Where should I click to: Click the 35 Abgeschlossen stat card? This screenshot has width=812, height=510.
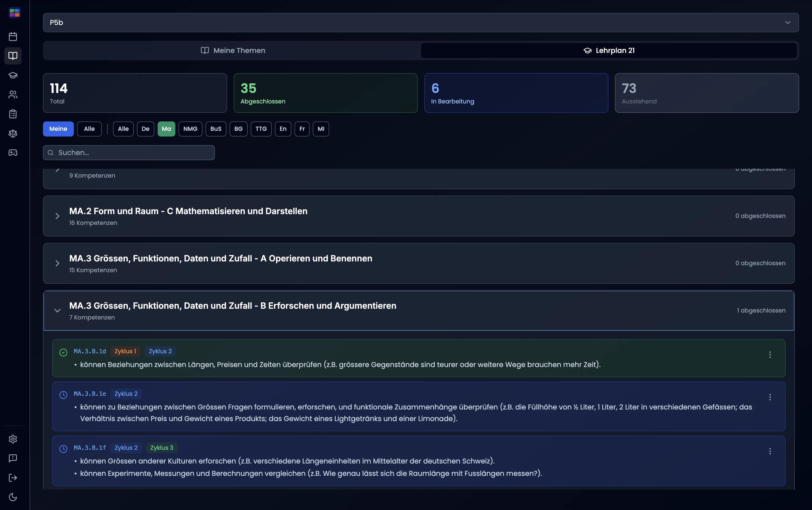coord(326,93)
